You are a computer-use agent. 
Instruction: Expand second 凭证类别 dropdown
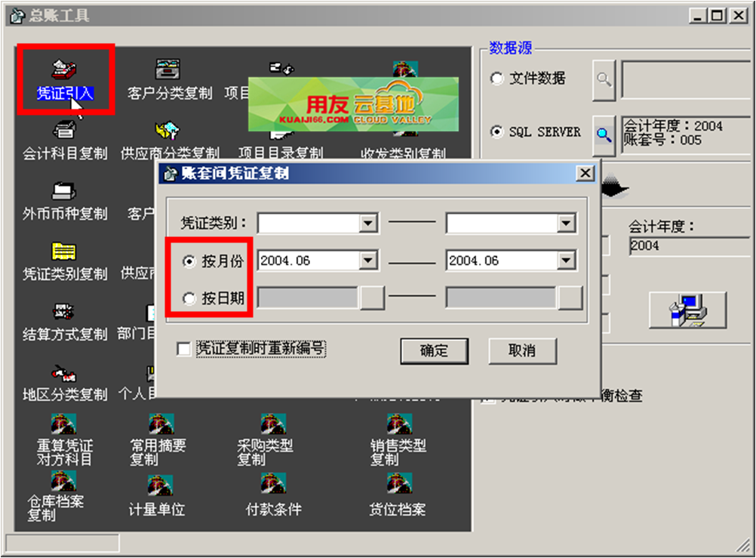point(566,223)
